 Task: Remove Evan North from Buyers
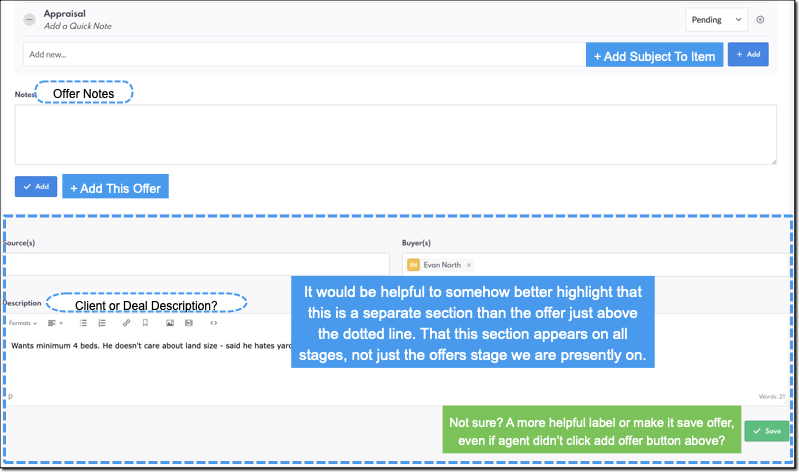coord(469,265)
